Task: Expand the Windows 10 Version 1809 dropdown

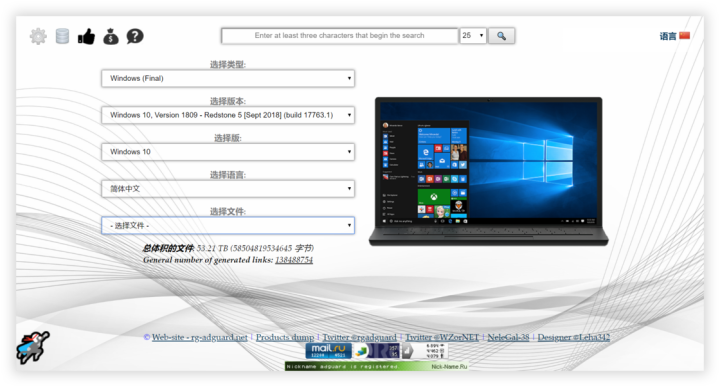Action: point(228,115)
